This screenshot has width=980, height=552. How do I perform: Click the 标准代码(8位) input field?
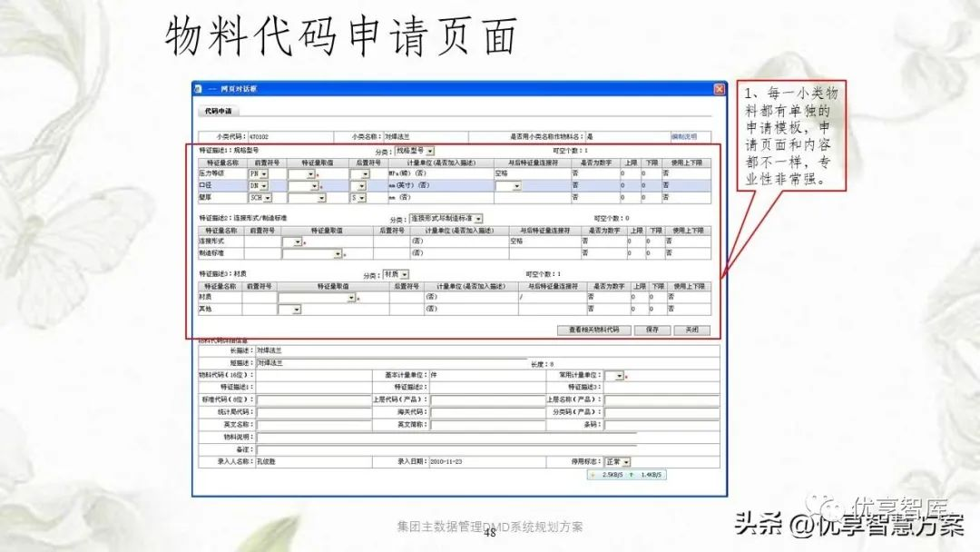pos(313,399)
